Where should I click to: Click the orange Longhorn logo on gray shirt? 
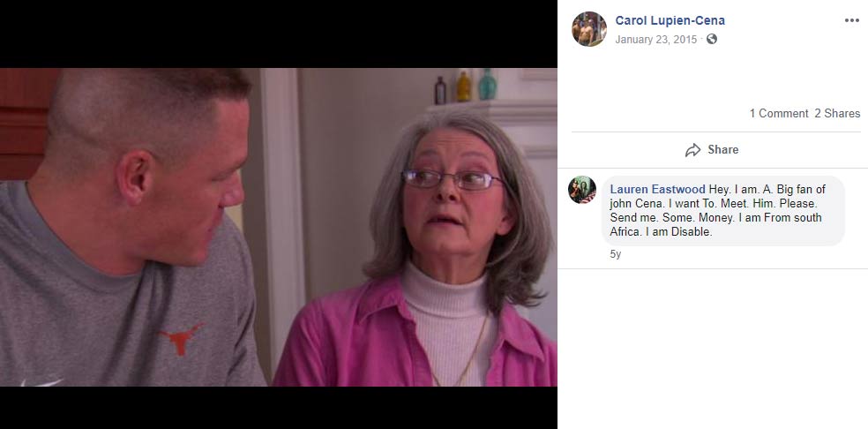click(181, 339)
